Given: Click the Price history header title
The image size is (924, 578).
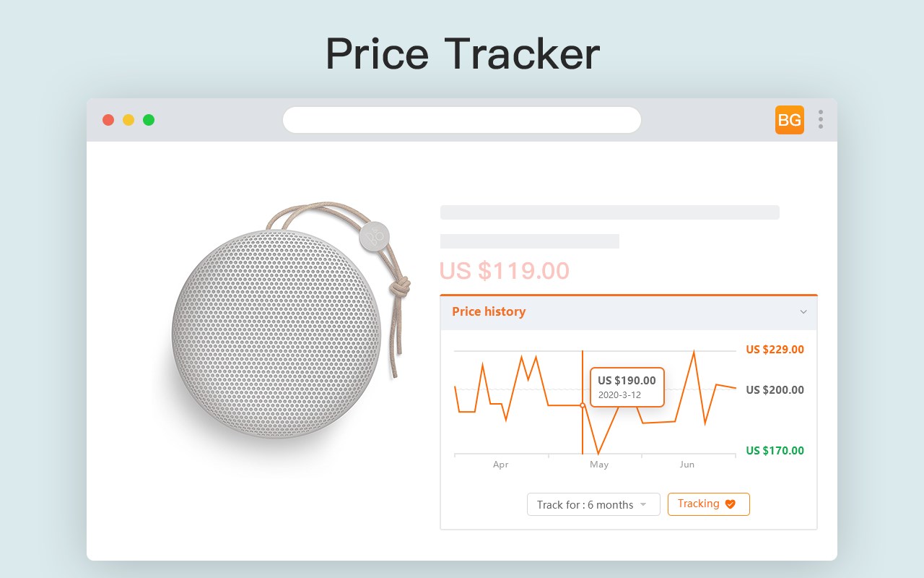Looking at the screenshot, I should tap(489, 312).
